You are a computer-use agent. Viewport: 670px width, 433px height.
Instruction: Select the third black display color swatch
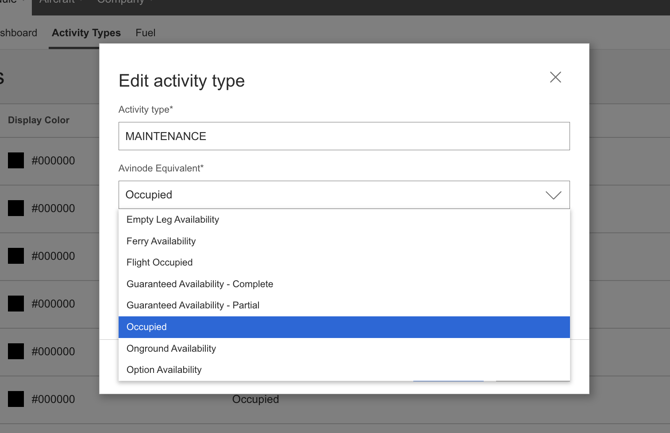[16, 256]
